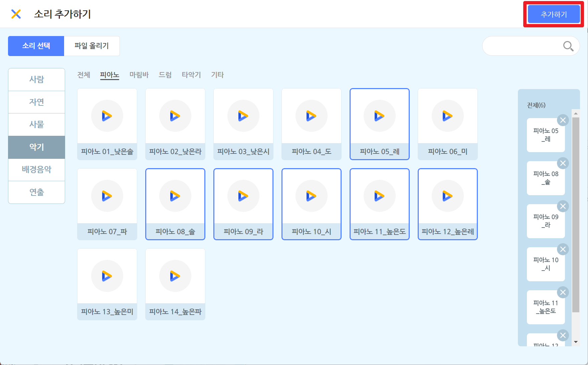The width and height of the screenshot is (588, 365).
Task: Click the 추가하기 button
Action: coord(554,14)
